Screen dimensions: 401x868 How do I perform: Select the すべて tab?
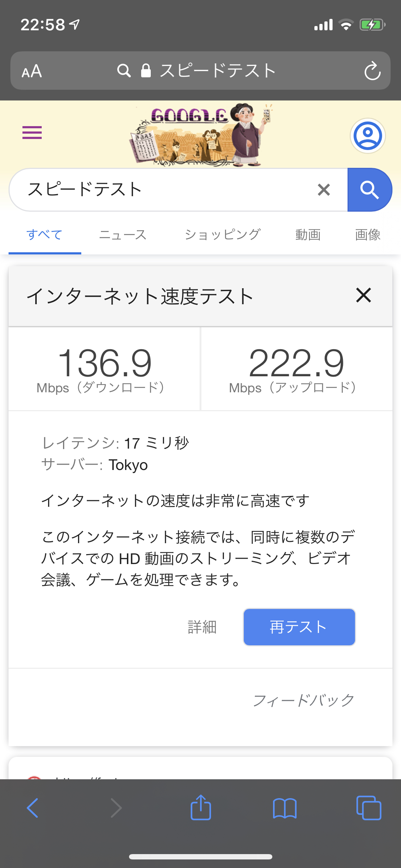[x=45, y=235]
